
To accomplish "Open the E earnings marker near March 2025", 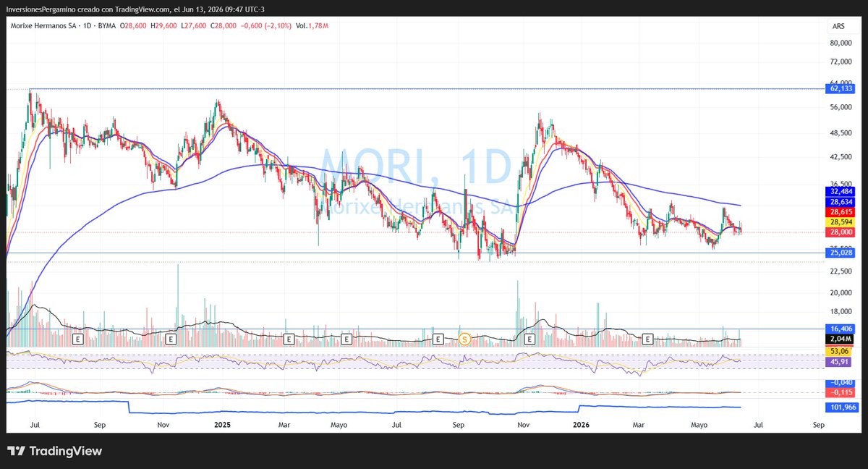I will coord(288,338).
